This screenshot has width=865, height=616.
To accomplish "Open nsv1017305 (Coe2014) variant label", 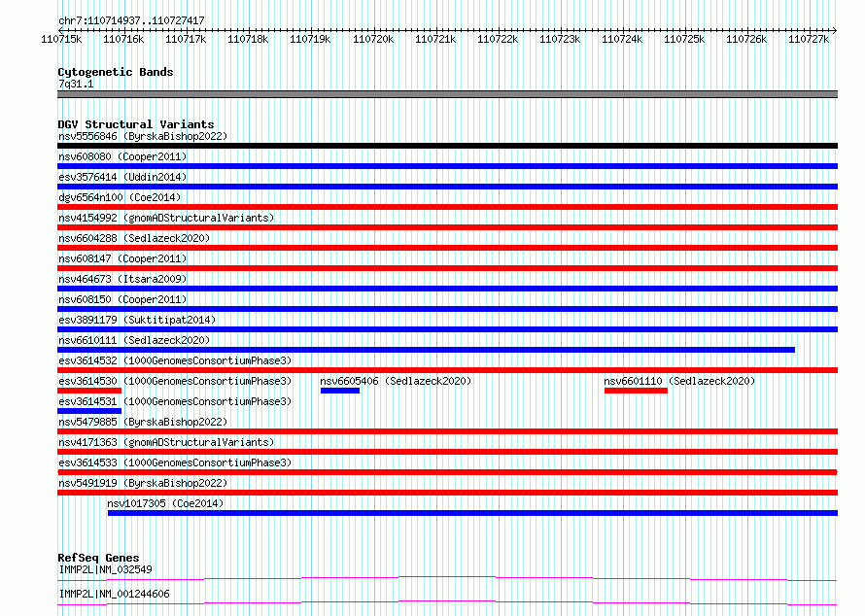I will tap(165, 503).
